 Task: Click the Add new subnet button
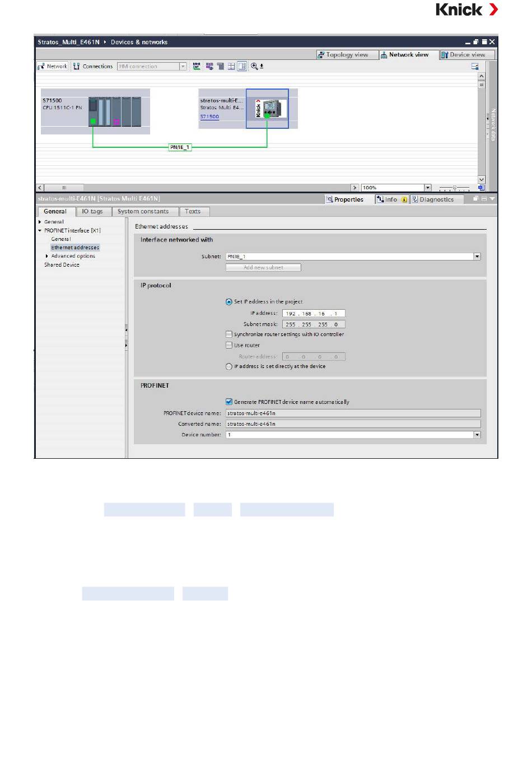(263, 267)
